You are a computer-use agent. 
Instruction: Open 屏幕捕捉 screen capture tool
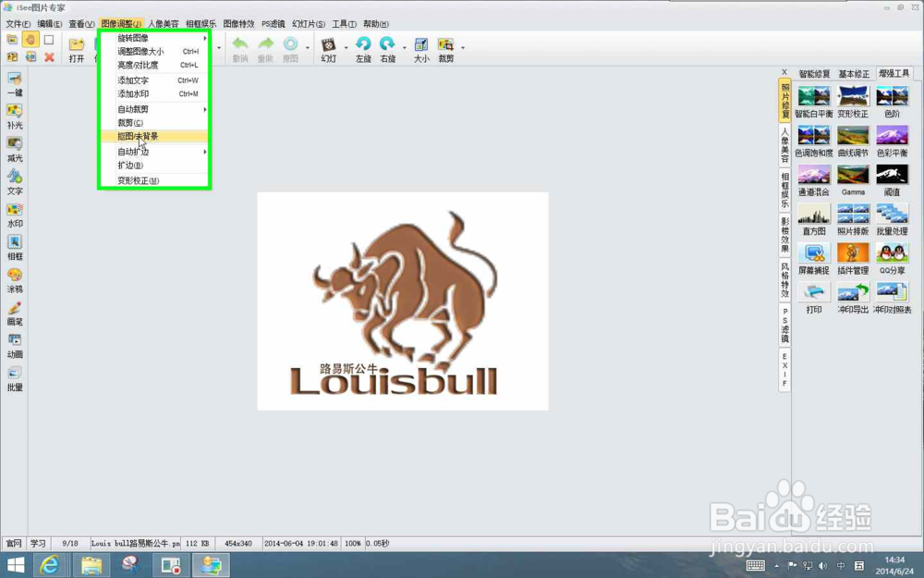click(814, 258)
